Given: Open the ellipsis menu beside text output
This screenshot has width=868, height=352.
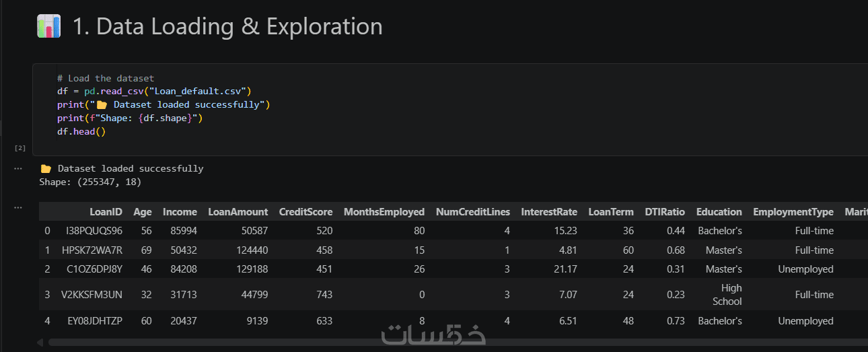Looking at the screenshot, I should tap(18, 169).
